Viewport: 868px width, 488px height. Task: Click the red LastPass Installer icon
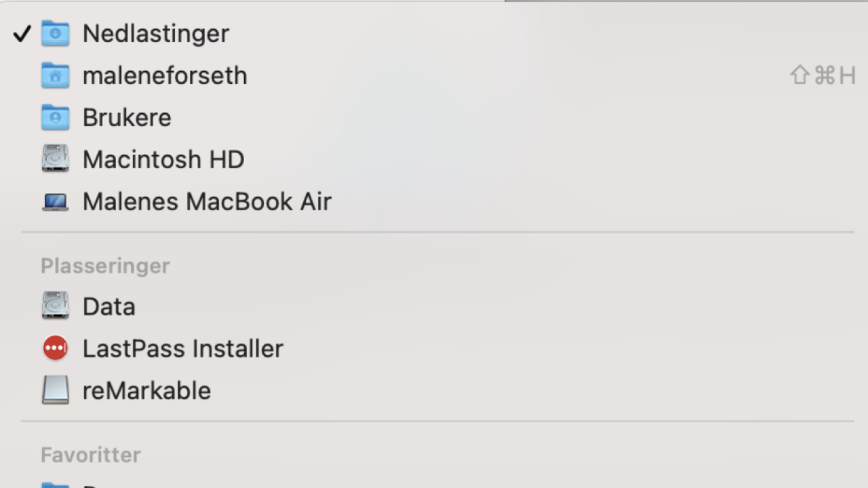coord(55,348)
